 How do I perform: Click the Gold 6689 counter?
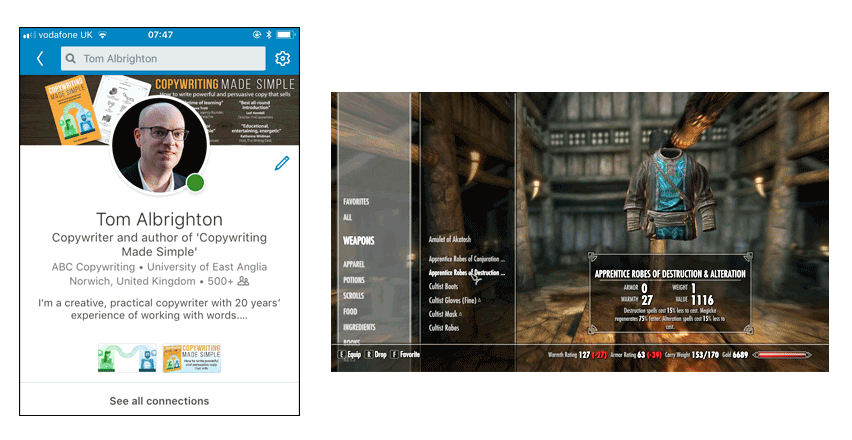(735, 355)
